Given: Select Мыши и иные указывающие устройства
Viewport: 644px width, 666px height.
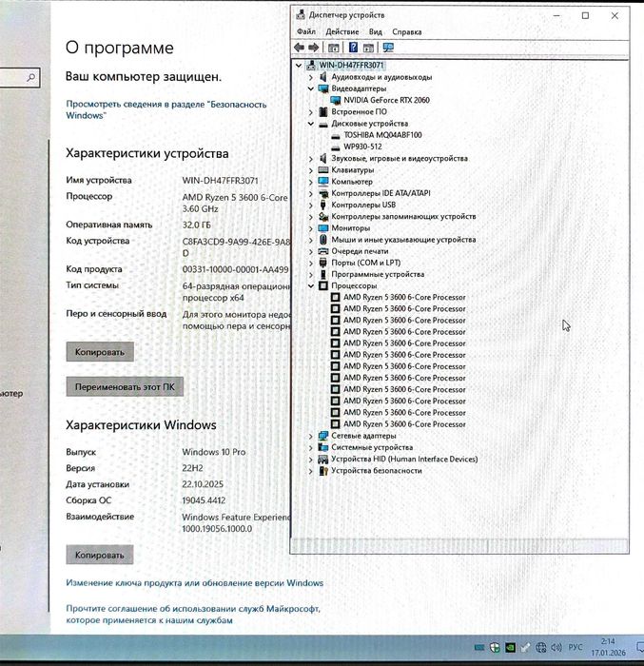Looking at the screenshot, I should [x=403, y=240].
